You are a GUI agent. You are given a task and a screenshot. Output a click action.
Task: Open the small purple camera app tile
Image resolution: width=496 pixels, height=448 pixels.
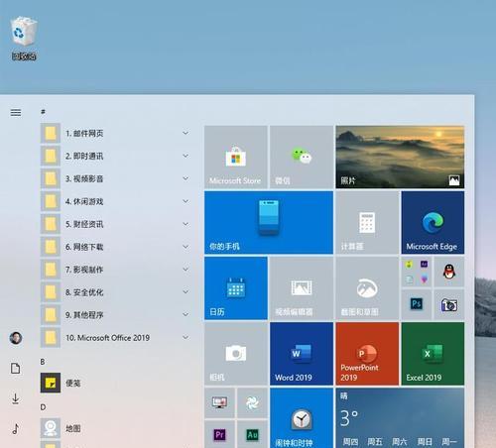(x=449, y=304)
